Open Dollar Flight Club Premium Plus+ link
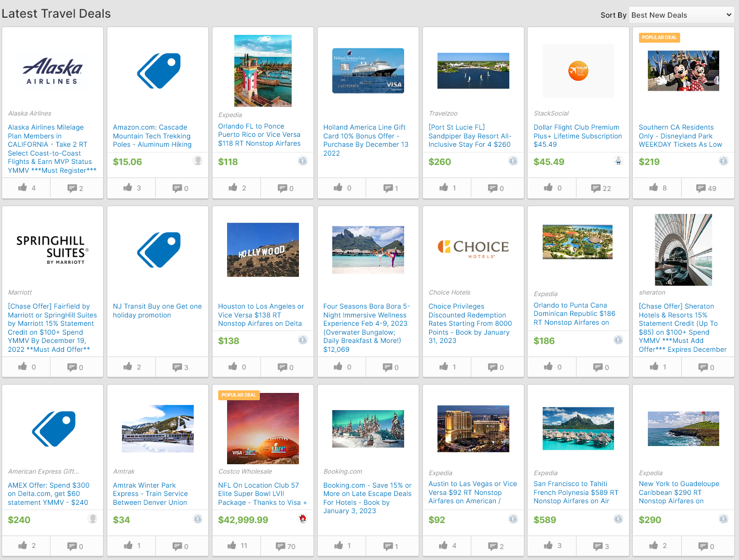The image size is (739, 560). 578,136
